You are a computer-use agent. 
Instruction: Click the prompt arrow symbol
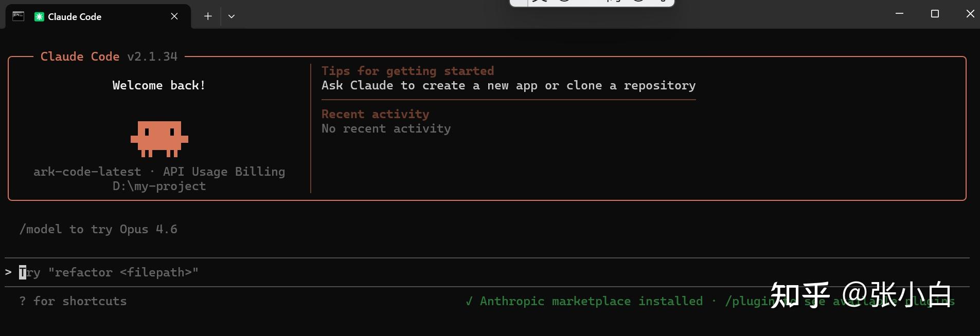[8, 272]
